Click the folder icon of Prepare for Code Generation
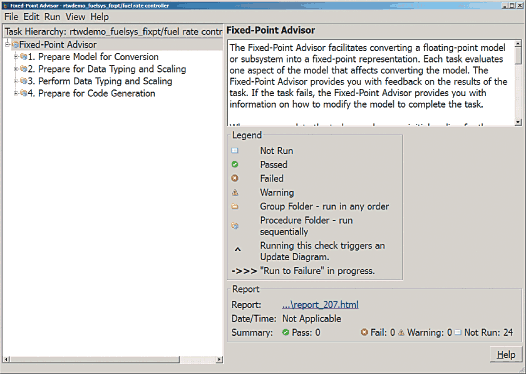 (x=23, y=93)
